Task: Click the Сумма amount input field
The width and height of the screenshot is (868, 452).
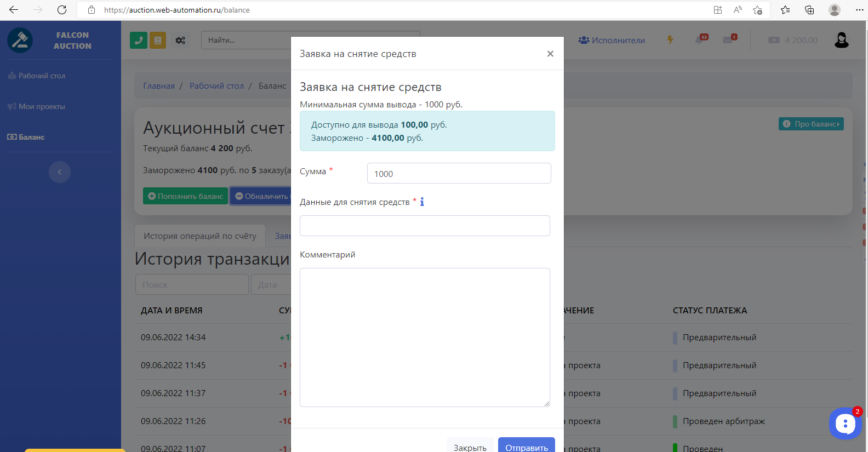Action: coord(459,174)
